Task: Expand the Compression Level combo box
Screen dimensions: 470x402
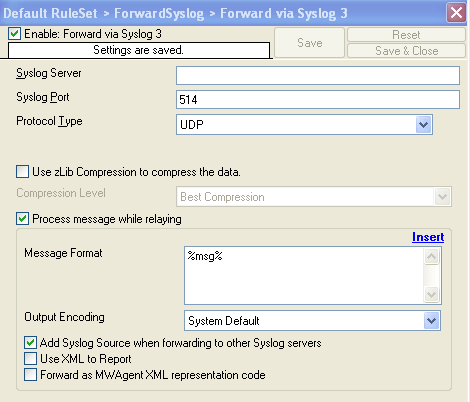Action: tap(314, 197)
